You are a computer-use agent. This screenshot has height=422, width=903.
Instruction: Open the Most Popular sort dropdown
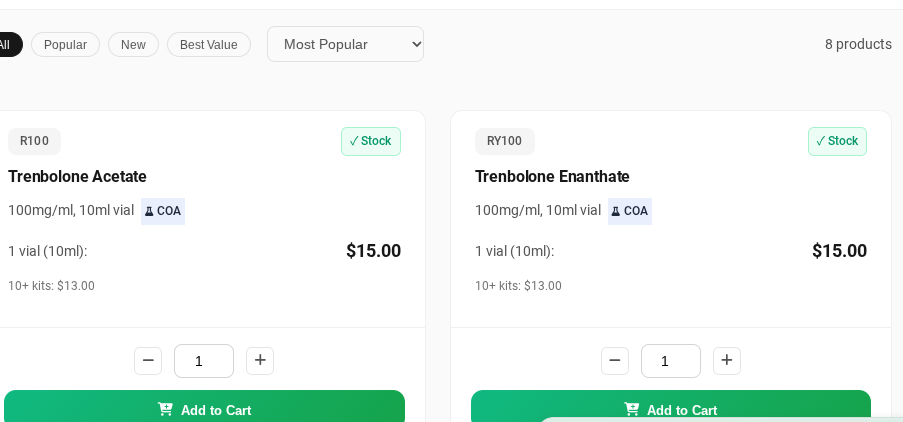(345, 44)
